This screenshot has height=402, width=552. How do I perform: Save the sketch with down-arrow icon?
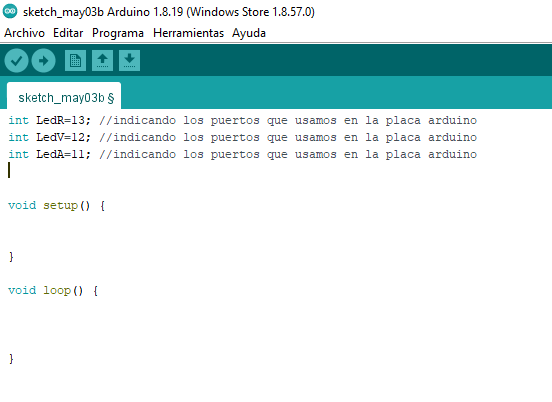[x=129, y=61]
